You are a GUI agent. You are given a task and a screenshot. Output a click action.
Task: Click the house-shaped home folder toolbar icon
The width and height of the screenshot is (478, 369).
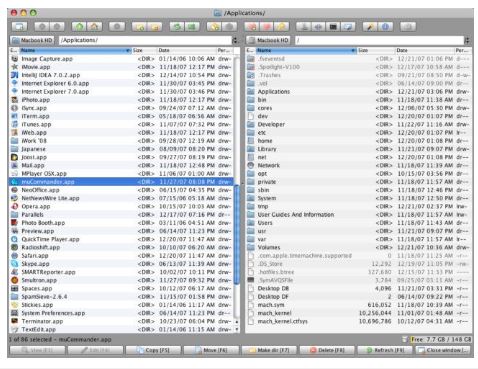tap(95, 27)
